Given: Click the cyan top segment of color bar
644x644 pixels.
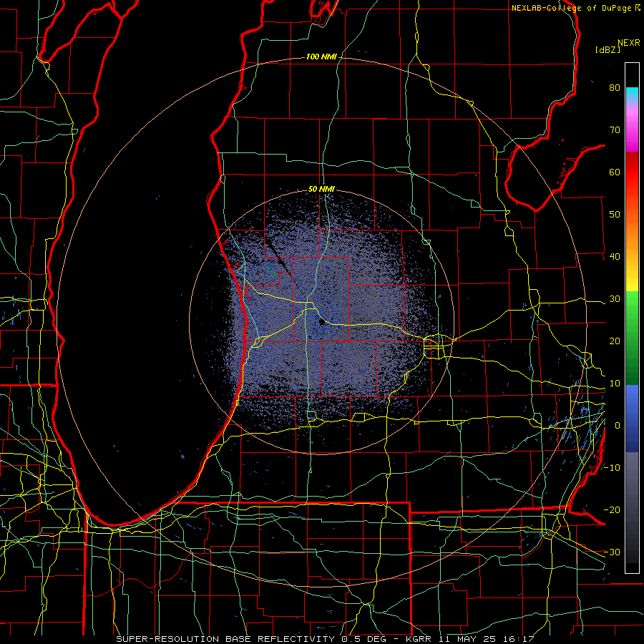Looking at the screenshot, I should click(632, 94).
